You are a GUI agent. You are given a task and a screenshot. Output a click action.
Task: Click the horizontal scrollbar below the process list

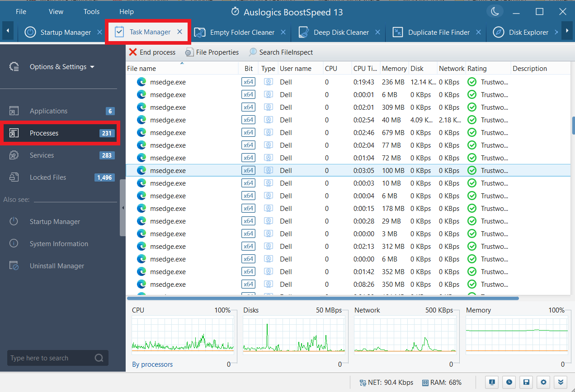coord(322,298)
